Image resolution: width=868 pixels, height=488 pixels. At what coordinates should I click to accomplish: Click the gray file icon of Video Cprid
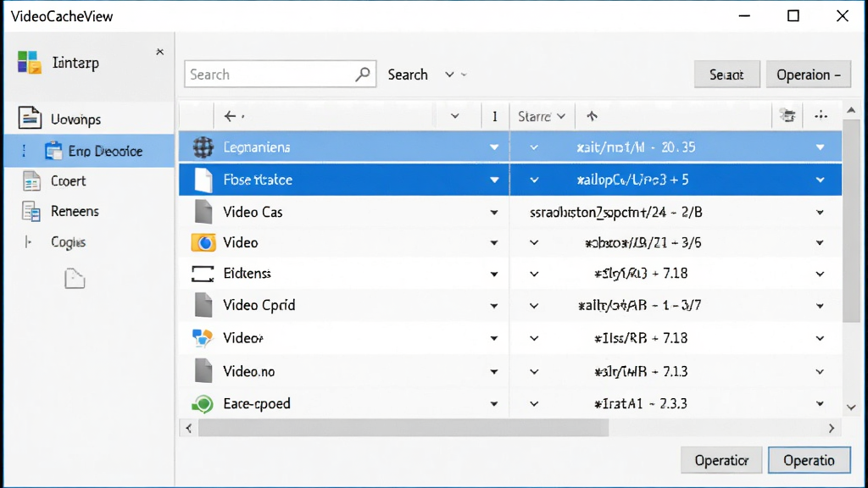point(203,305)
